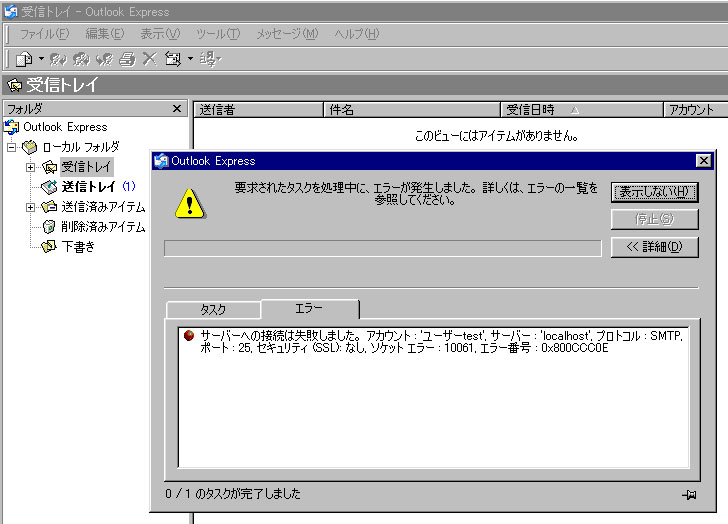
Task: Click the Outlook Express icon in dialog title bar
Action: [x=161, y=161]
